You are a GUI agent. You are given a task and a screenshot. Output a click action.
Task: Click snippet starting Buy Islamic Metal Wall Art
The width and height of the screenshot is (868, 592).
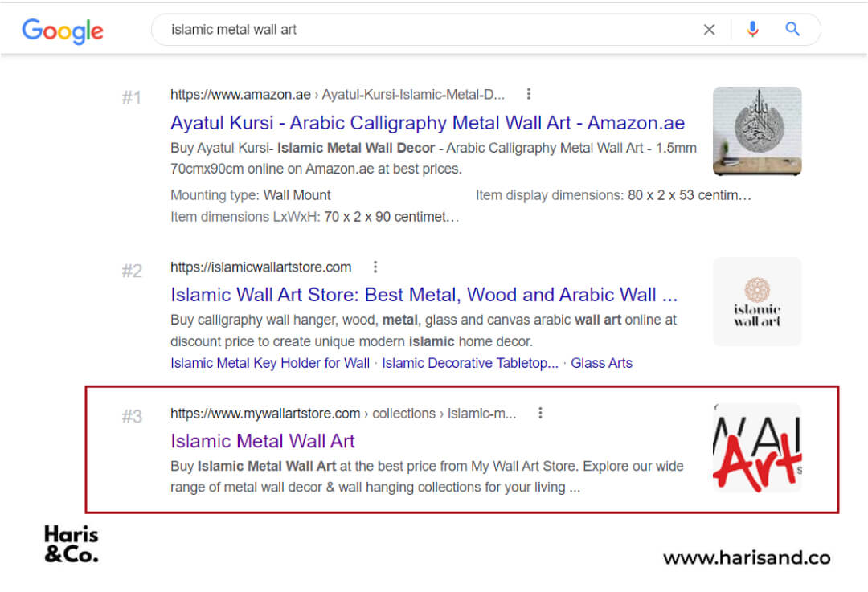pos(427,476)
